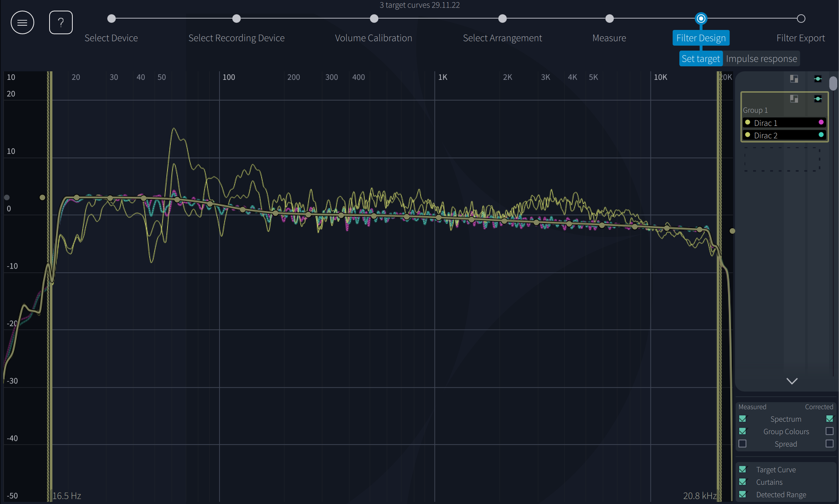Go to the Select Recording Device step
The height and width of the screenshot is (504, 839).
(x=237, y=38)
